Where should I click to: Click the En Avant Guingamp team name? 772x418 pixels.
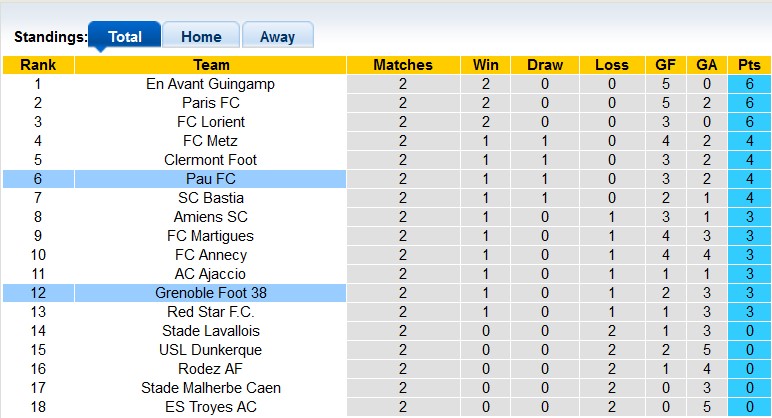210,84
